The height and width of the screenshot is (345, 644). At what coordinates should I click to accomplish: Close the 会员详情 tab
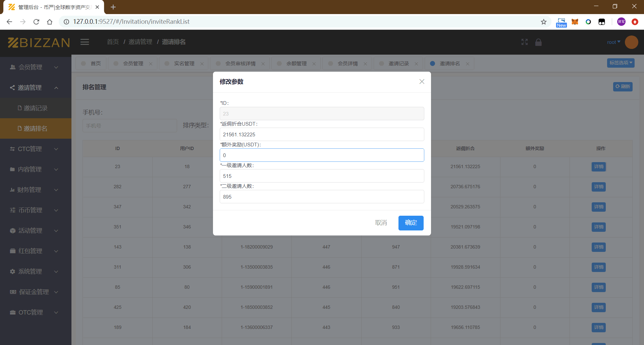coord(365,64)
